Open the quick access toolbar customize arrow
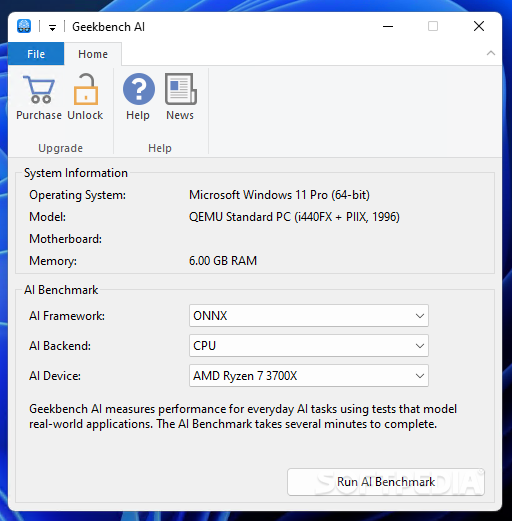The height and width of the screenshot is (521, 512). 52,27
